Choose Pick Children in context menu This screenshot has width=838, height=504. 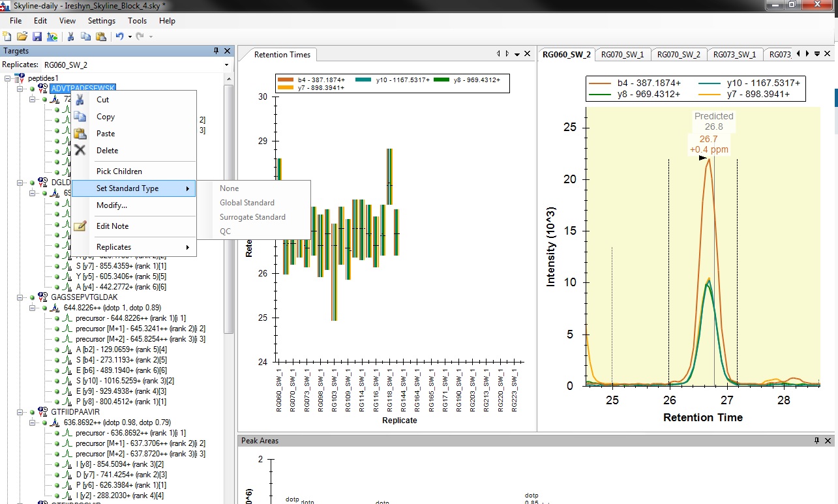tap(119, 171)
